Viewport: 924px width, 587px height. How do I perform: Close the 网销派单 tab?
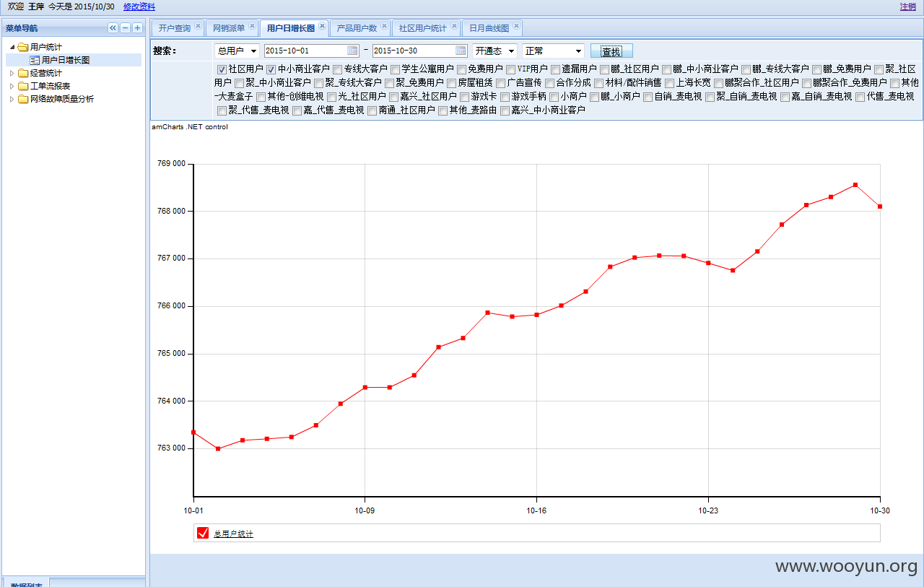(x=252, y=26)
